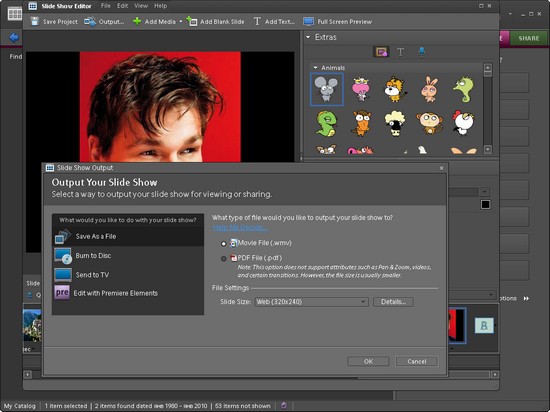Pick the green seahorse clip art
This screenshot has width=550, height=412.
pyautogui.click(x=464, y=89)
